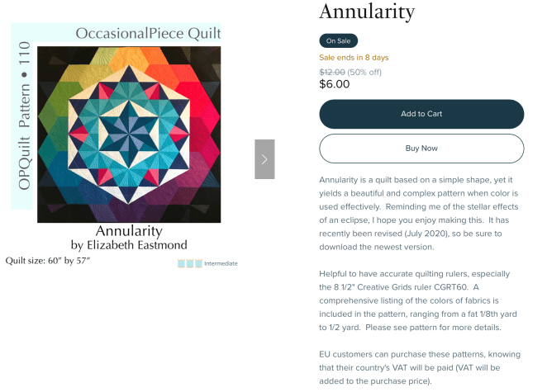
Task: Click the 'OccasionalPiece Quilt' header on image
Action: tap(148, 34)
